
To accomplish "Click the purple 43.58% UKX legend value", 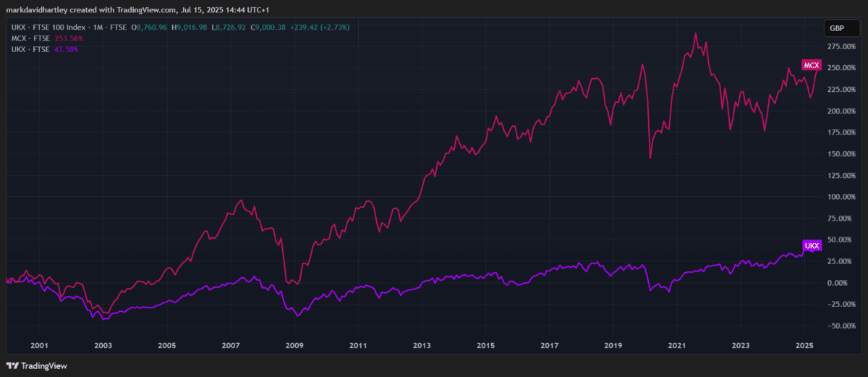I will (64, 49).
